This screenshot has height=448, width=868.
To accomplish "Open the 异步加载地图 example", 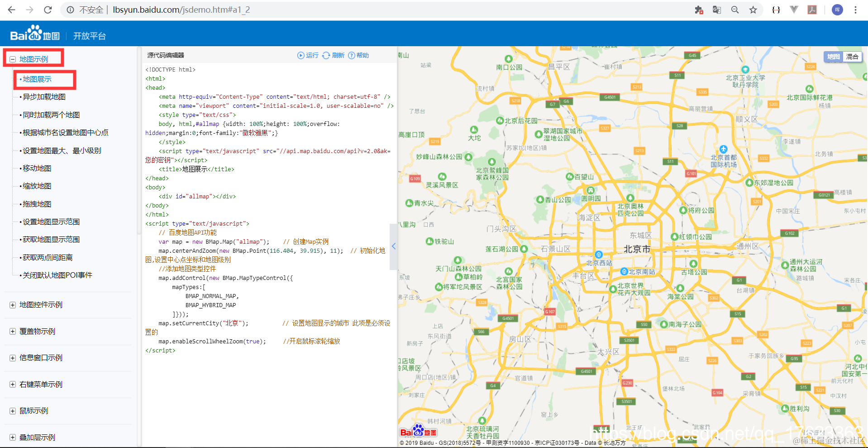I will (44, 97).
